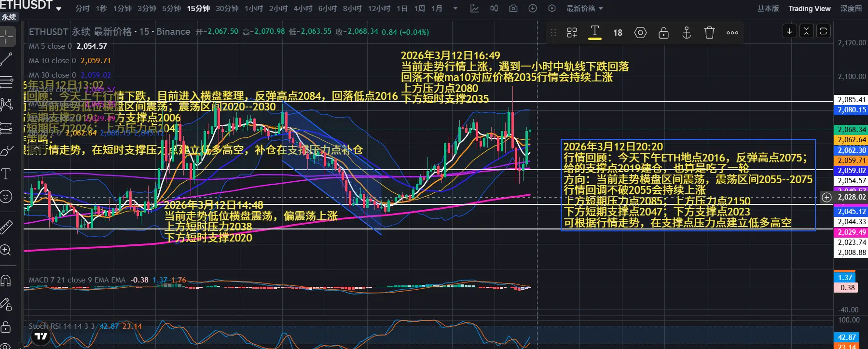The width and height of the screenshot is (868, 349).
Task: Select the text annotation tool in sidebar
Action: (x=6, y=174)
